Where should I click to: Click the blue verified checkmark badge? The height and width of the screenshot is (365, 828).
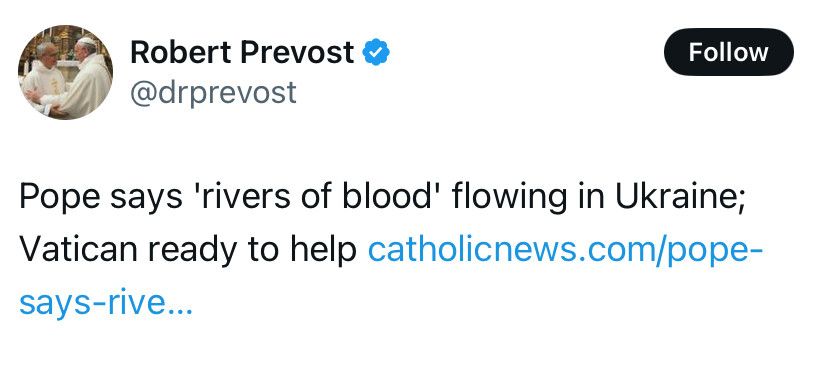click(x=376, y=52)
